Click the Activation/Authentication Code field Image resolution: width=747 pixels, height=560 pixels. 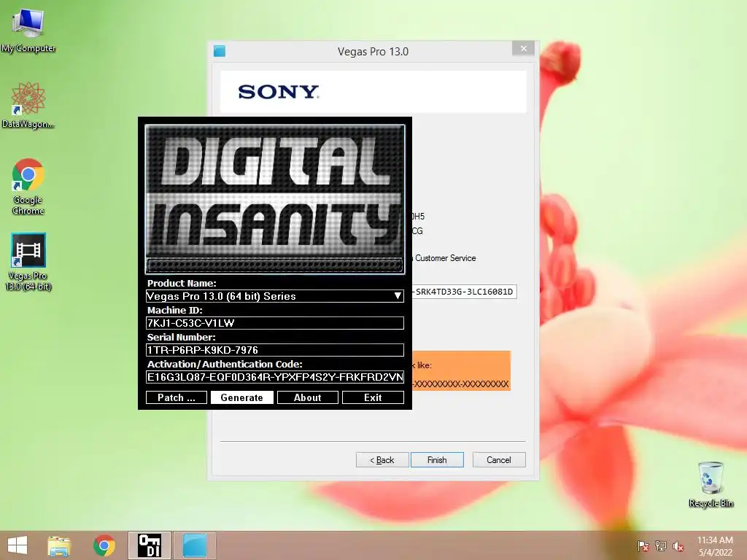click(x=275, y=377)
